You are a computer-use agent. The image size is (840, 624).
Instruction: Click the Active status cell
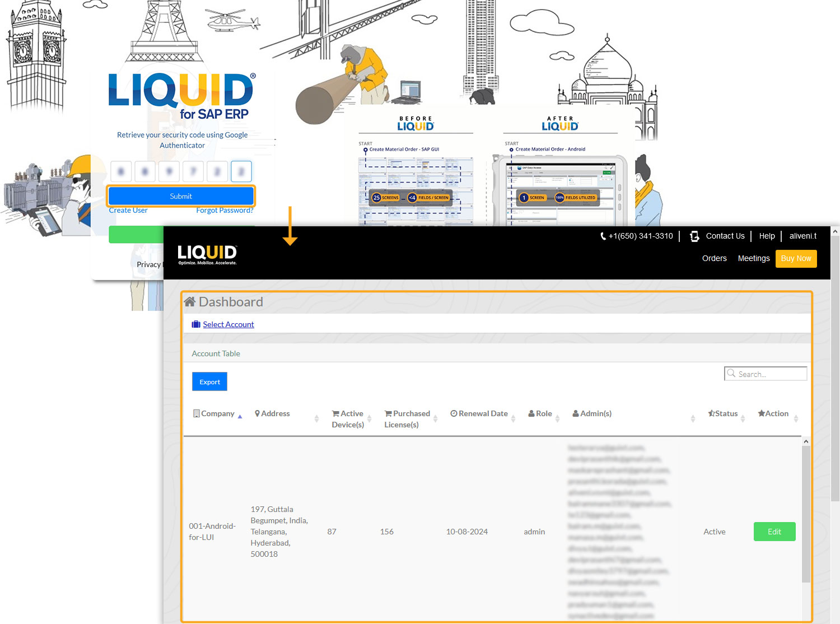pyautogui.click(x=714, y=532)
